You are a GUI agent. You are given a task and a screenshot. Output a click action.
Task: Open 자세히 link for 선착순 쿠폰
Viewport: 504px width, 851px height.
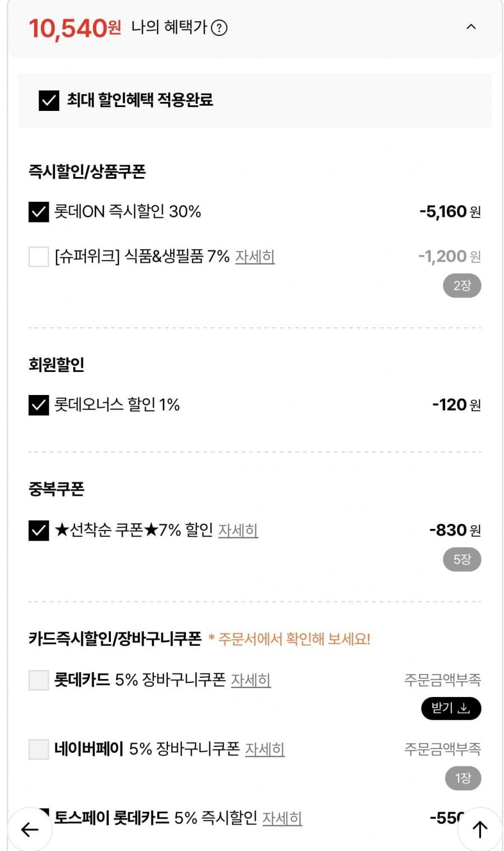[x=238, y=530]
